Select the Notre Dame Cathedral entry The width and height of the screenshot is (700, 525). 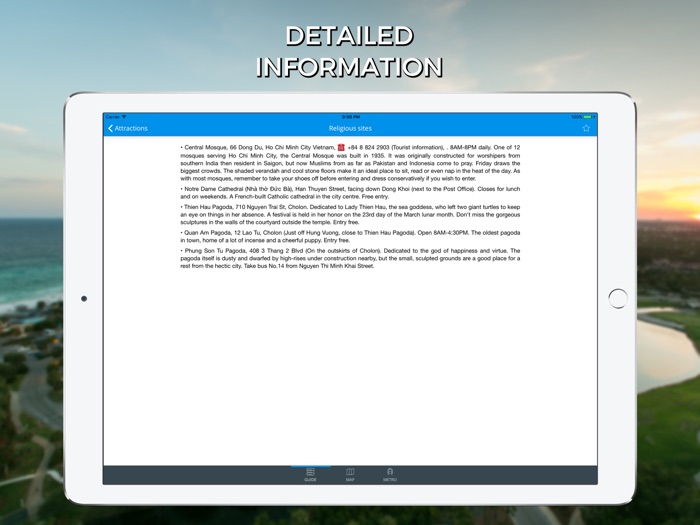pyautogui.click(x=350, y=192)
